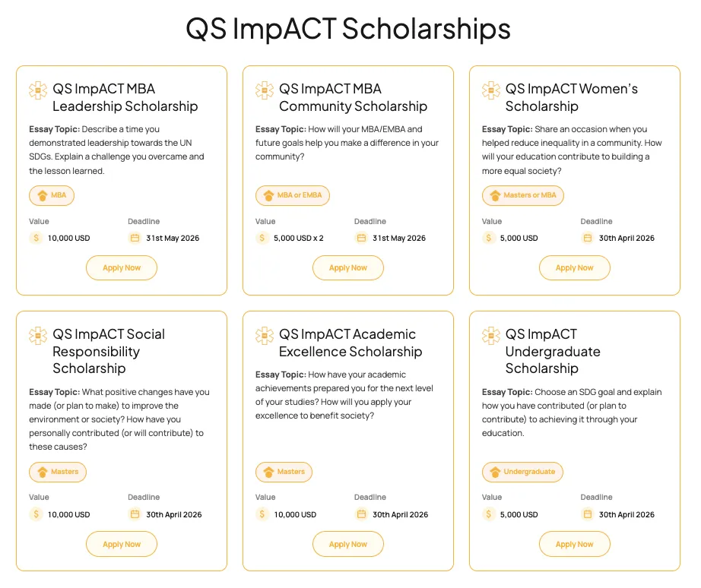Open the QS ImpACT MBA Community Scholarship title
The image size is (701, 588).
353,97
